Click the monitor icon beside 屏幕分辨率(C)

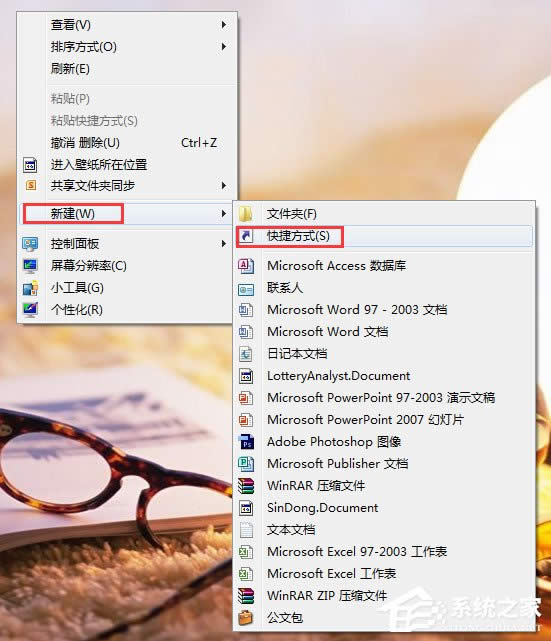(x=30, y=266)
